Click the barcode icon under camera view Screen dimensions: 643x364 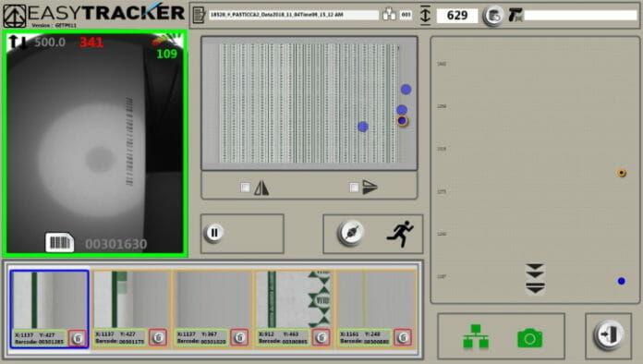pos(60,242)
